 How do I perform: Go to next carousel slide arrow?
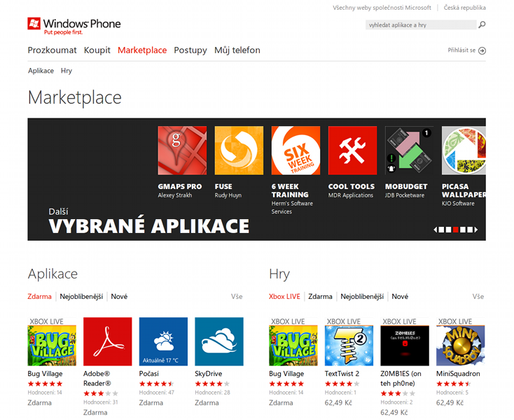coord(476,230)
